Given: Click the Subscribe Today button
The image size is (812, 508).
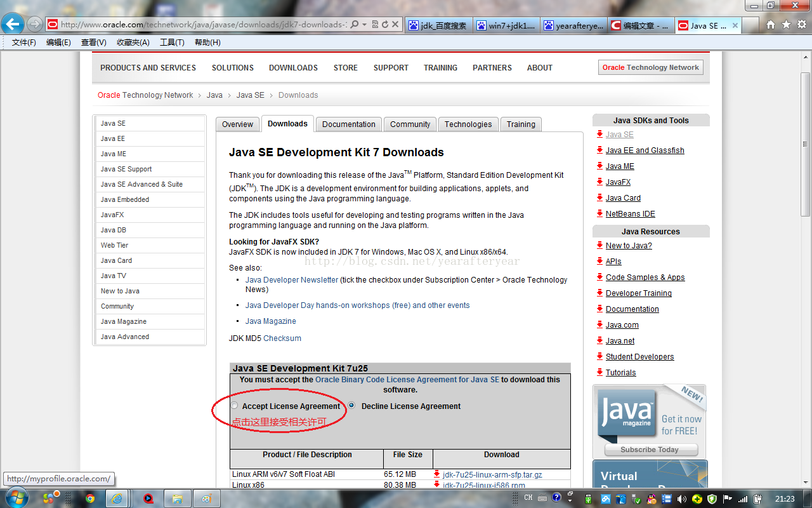Looking at the screenshot, I should pos(650,450).
